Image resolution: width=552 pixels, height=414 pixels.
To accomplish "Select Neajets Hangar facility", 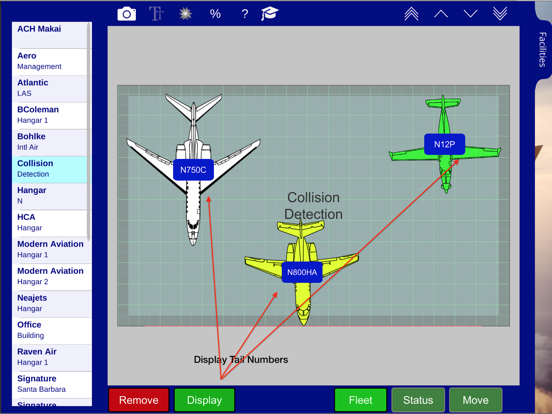I will point(52,304).
